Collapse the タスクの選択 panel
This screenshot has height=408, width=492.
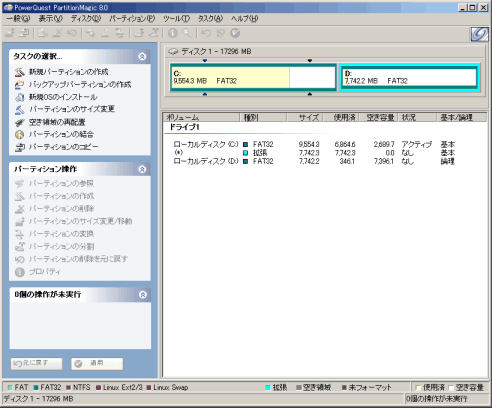click(x=142, y=57)
